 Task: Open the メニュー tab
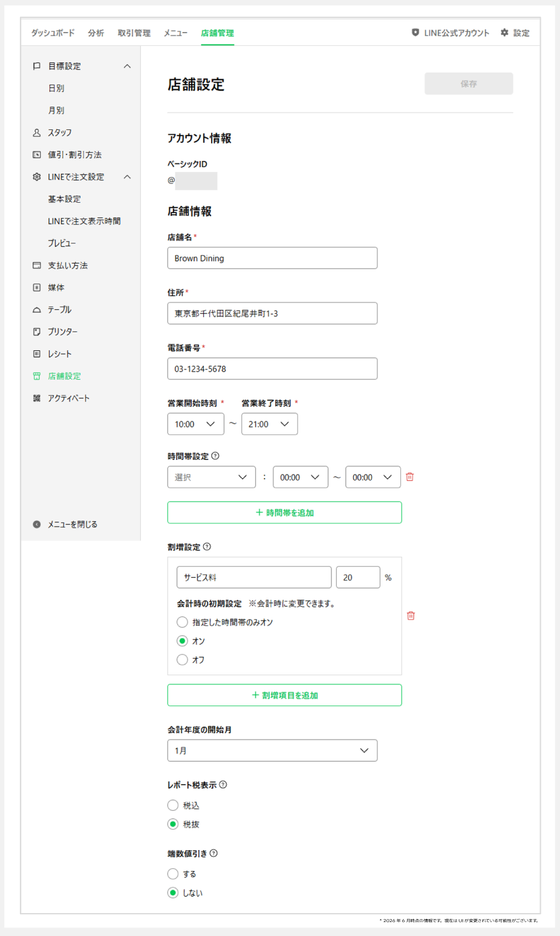175,33
